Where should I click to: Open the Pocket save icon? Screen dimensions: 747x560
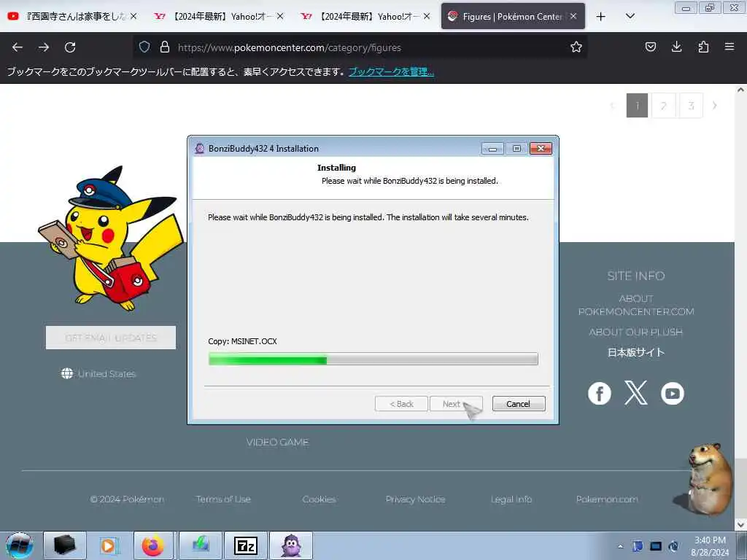tap(650, 47)
